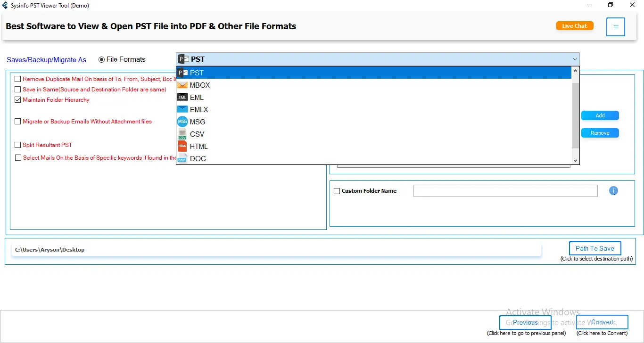
Task: Maximize the Sysinfo PST Viewer window
Action: 611,5
